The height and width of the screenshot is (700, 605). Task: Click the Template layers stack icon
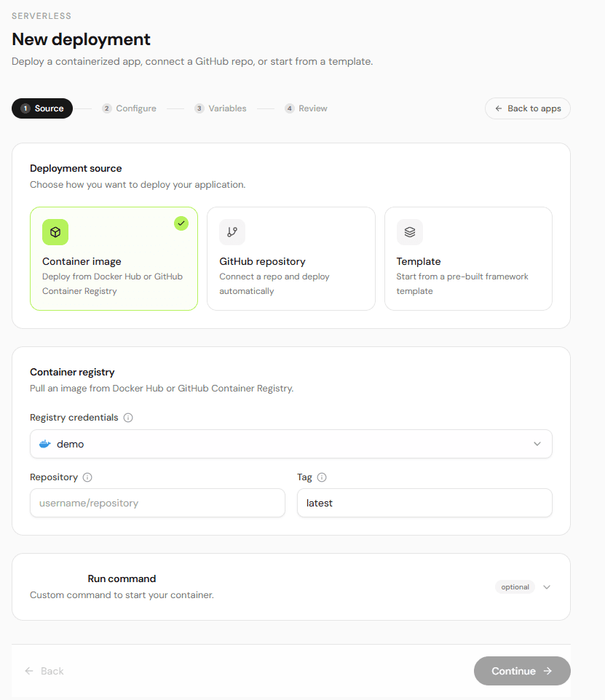[410, 232]
